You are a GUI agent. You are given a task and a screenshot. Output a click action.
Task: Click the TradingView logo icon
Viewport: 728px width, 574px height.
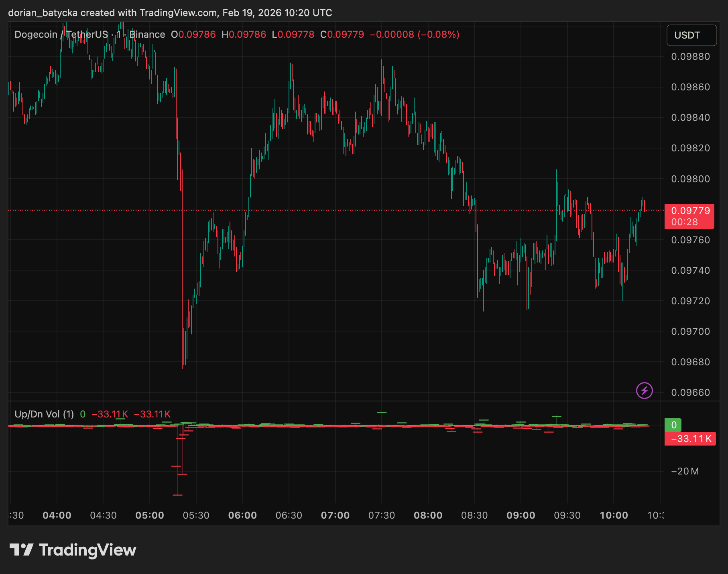pyautogui.click(x=21, y=550)
